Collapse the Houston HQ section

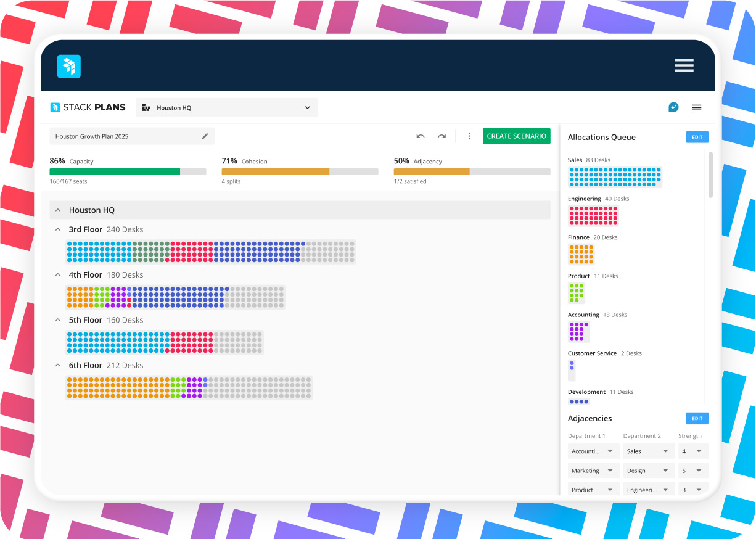pos(58,210)
